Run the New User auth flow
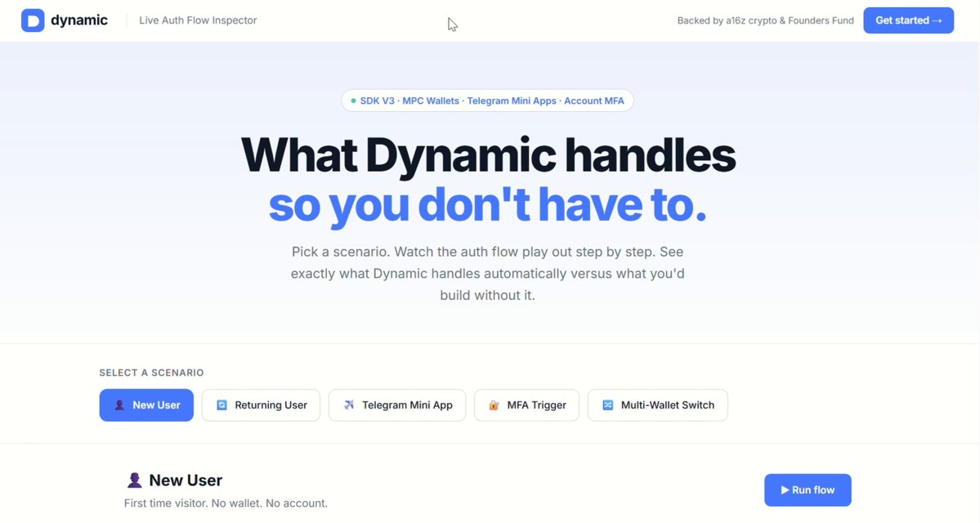Screen dimensions: 980x523 pos(808,489)
